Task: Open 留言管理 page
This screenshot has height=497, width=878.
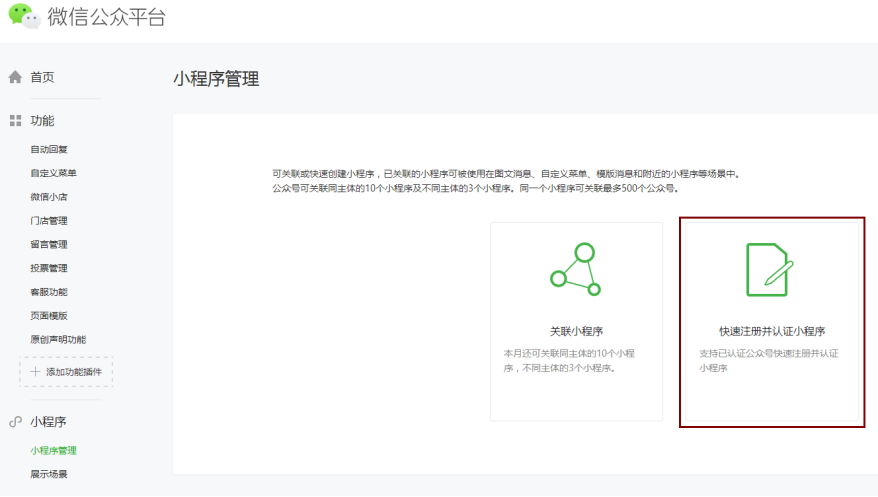Action: pos(49,244)
